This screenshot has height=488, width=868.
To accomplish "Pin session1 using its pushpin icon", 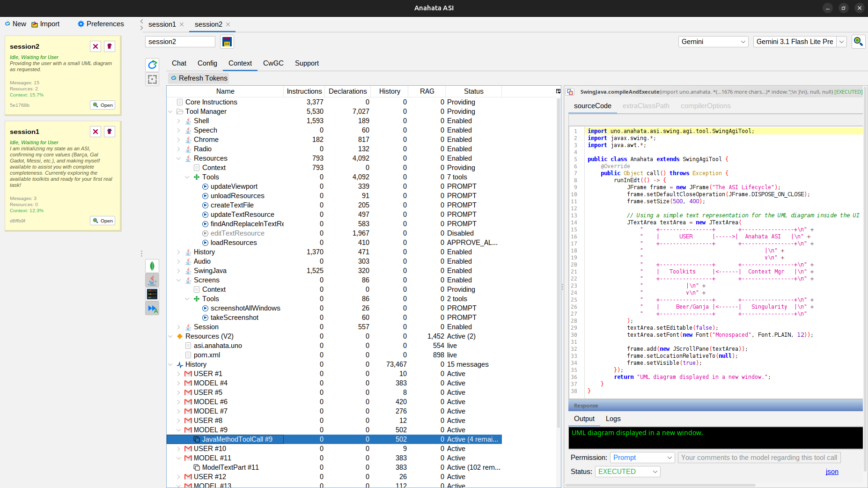I will click(109, 132).
